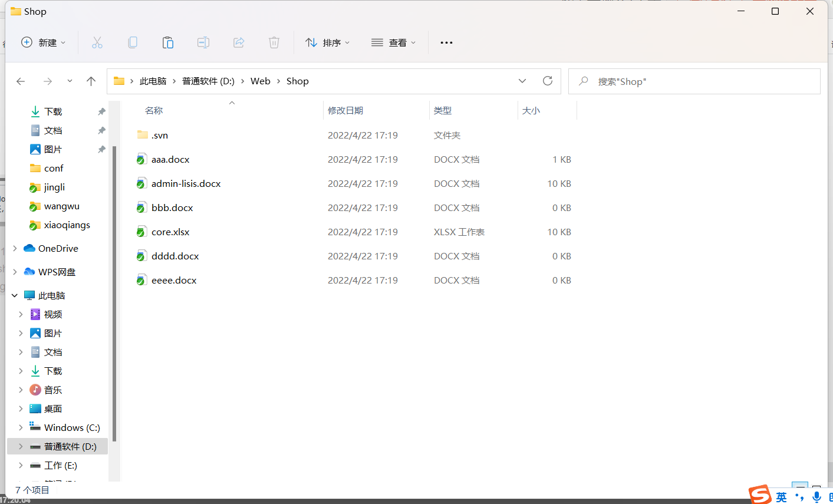Open the 新建 new item dropdown
Viewport: 833px width, 504px height.
pos(44,42)
